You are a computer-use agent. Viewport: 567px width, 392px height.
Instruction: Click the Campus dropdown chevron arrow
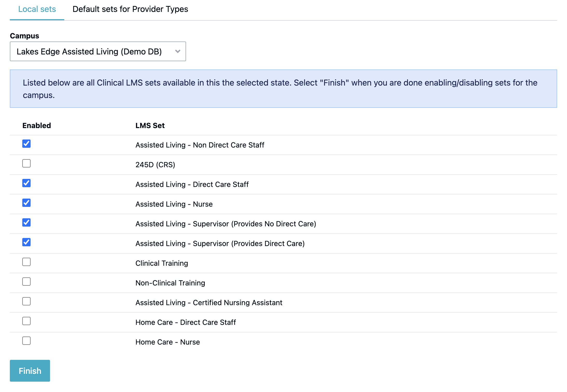coord(178,51)
